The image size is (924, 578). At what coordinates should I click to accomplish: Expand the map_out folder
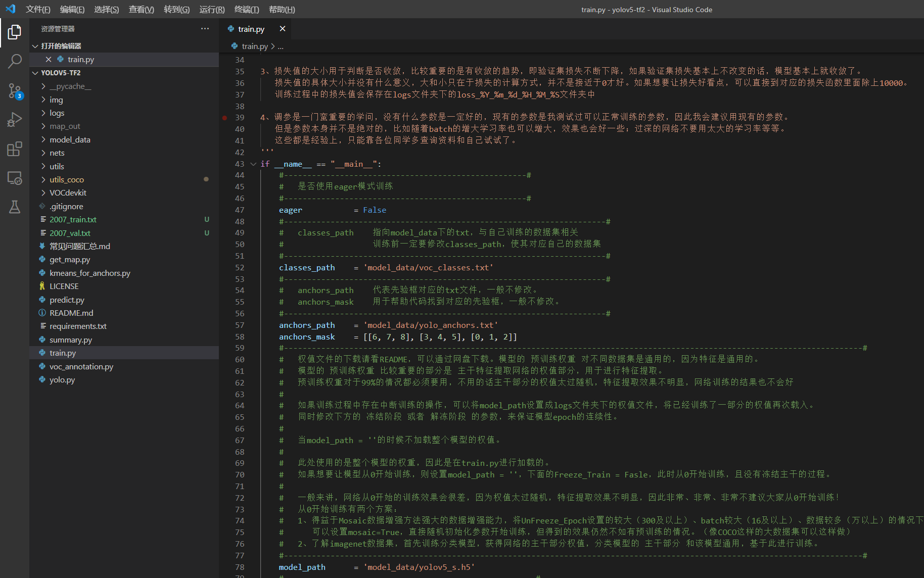(x=43, y=126)
